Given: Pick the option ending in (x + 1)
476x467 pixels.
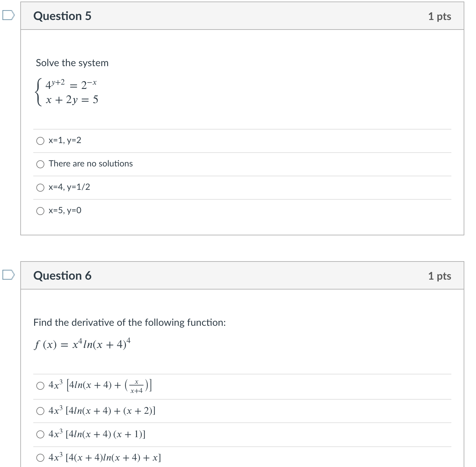Looking at the screenshot, I should tap(40, 434).
